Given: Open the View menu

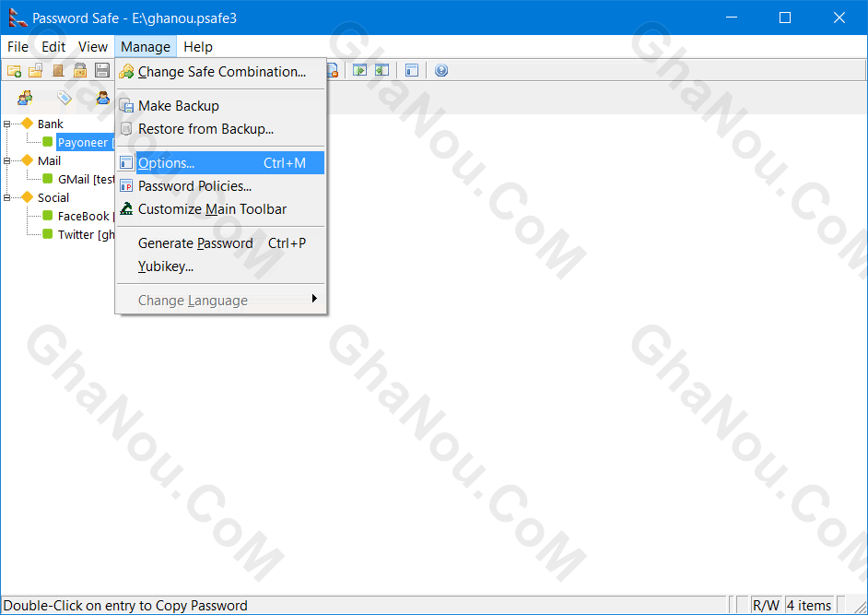Looking at the screenshot, I should click(x=93, y=47).
